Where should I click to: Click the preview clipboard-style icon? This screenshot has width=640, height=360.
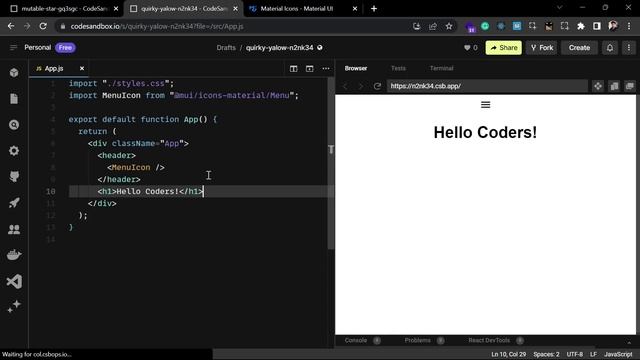tap(614, 86)
